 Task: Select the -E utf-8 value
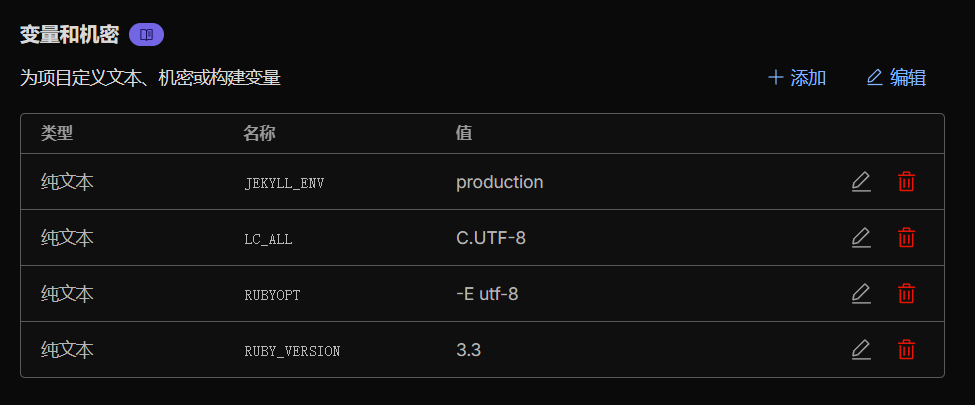487,294
